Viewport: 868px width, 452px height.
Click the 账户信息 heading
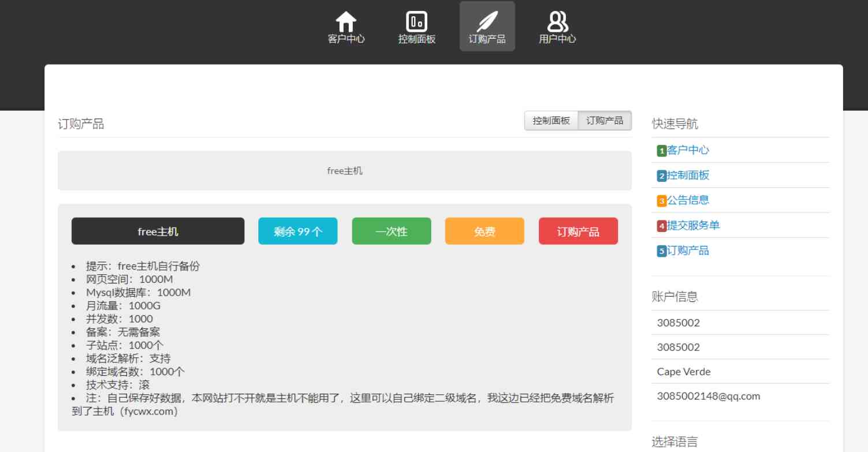tap(675, 297)
